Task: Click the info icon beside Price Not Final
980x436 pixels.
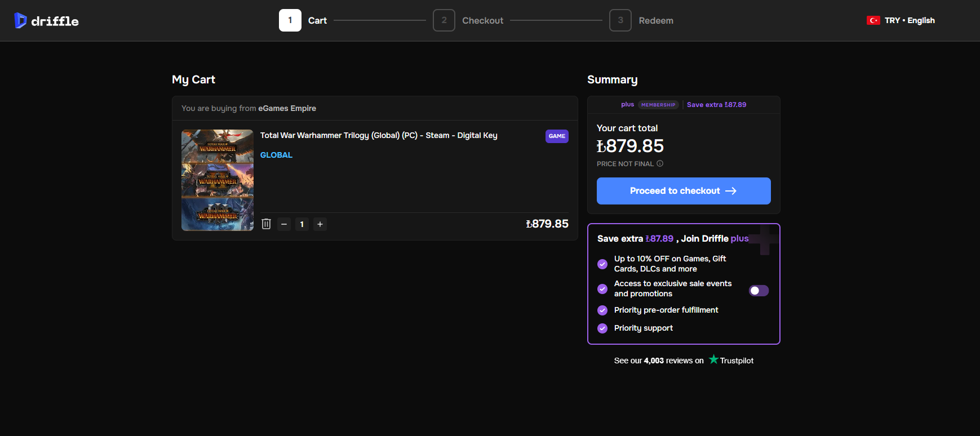Action: [x=660, y=163]
